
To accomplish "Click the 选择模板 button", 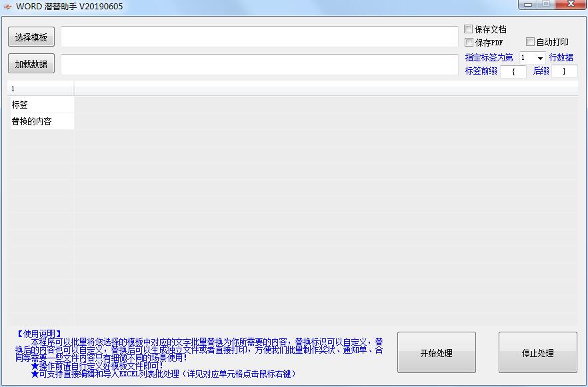I will pos(31,37).
